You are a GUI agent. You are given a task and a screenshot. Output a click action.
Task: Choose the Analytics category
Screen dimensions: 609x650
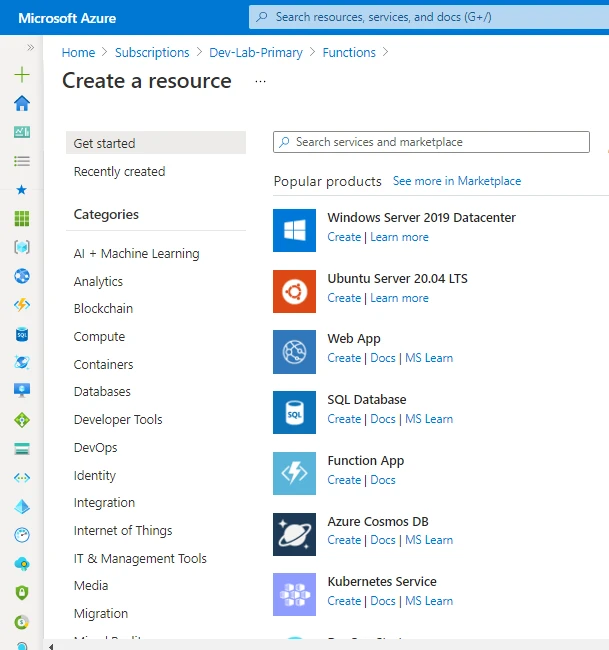[98, 281]
